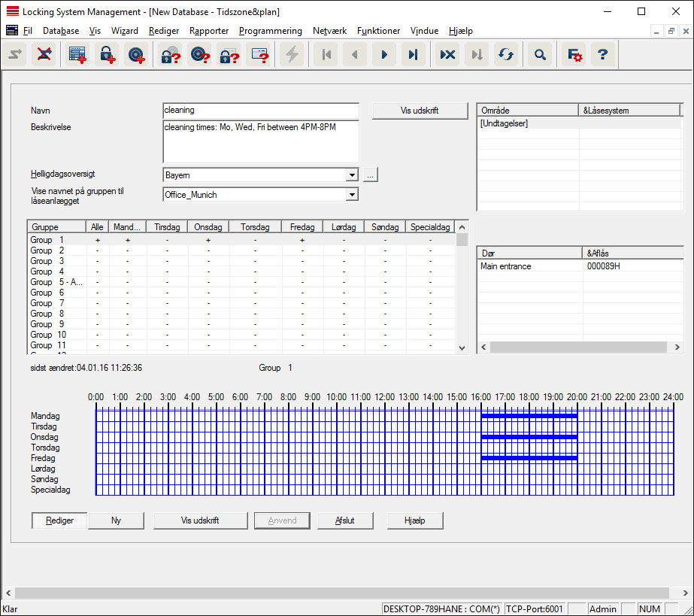Expand the Office_Munich locking system dropdown
Image resolution: width=694 pixels, height=616 pixels.
click(351, 195)
